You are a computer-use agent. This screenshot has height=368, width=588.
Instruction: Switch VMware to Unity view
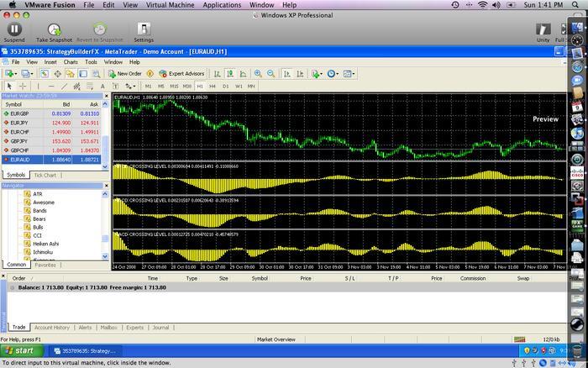pos(543,32)
